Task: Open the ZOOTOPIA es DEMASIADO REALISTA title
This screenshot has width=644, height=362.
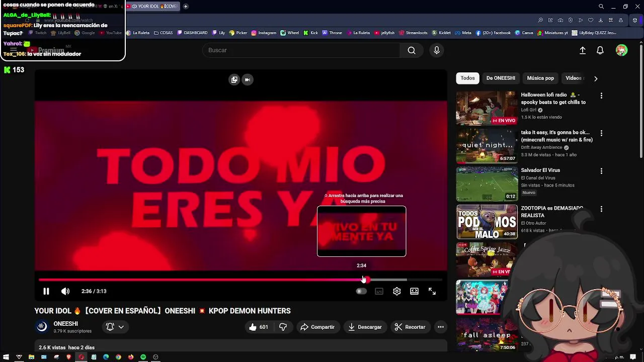Action: (x=551, y=212)
